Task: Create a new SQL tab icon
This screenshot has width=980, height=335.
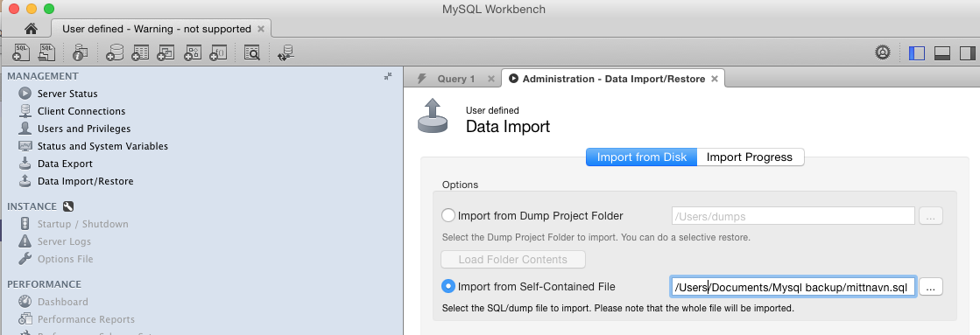Action: pyautogui.click(x=21, y=52)
